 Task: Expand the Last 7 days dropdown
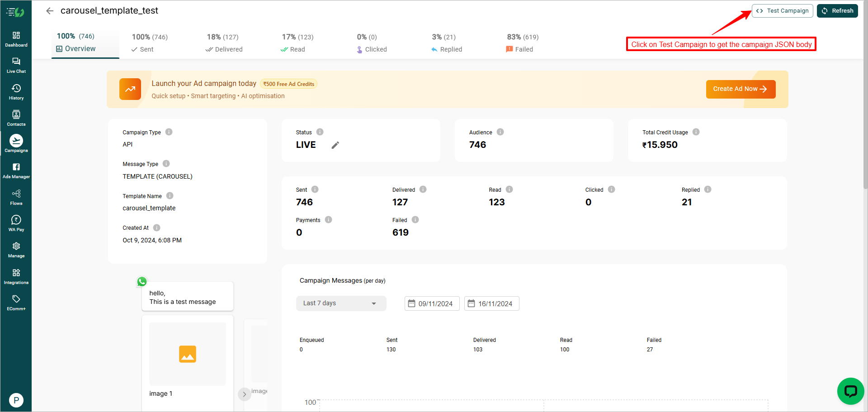point(341,303)
